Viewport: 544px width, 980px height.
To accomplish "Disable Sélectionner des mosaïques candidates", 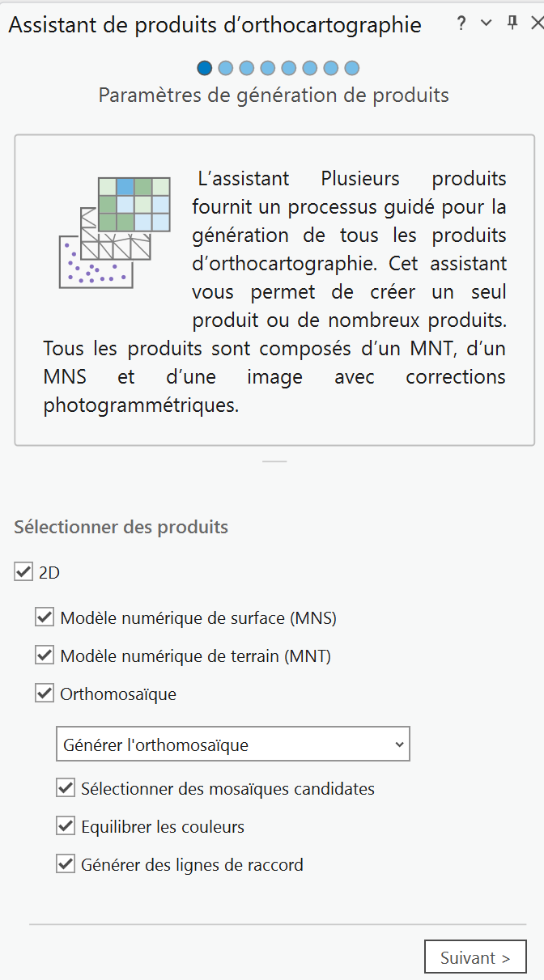I will (66, 788).
